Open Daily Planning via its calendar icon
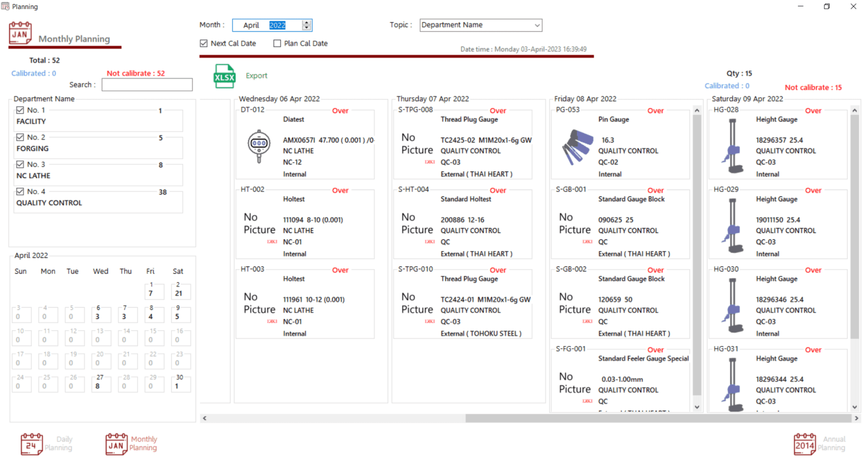Viewport: 868px width, 466px height. click(x=32, y=445)
